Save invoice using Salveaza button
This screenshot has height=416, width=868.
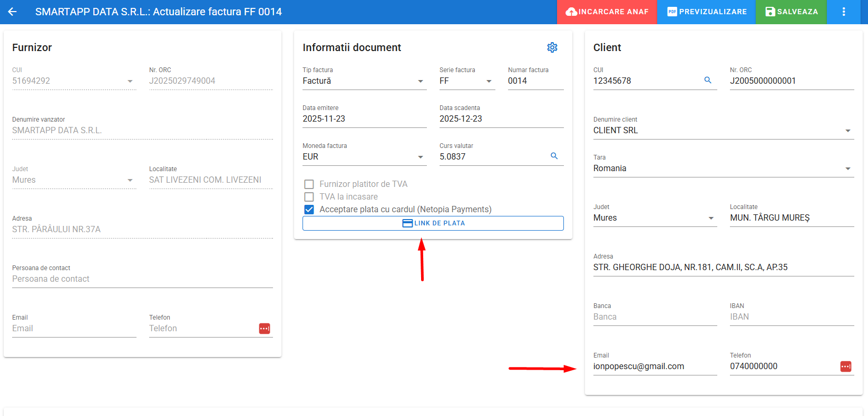pyautogui.click(x=791, y=12)
